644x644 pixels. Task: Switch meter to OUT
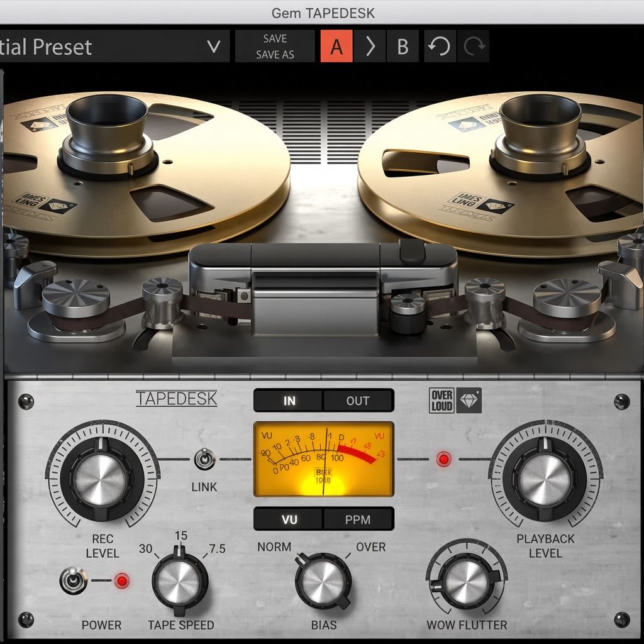(358, 401)
